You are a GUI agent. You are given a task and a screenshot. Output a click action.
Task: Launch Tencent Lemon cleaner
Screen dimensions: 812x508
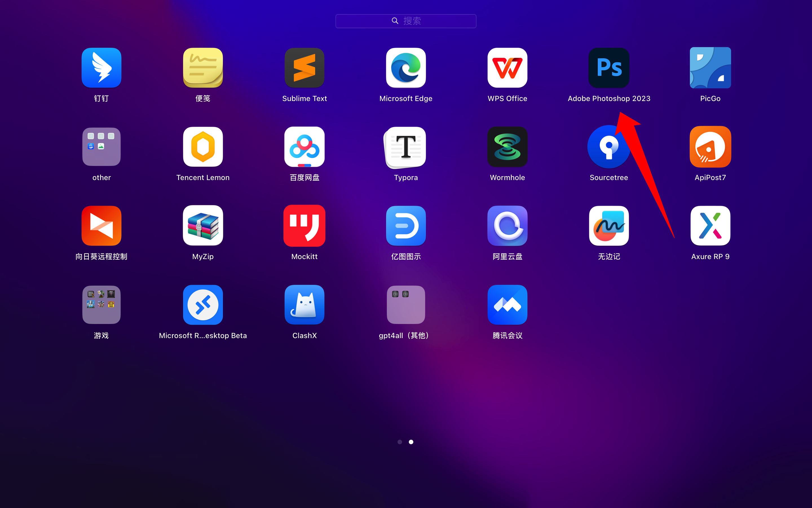tap(203, 147)
